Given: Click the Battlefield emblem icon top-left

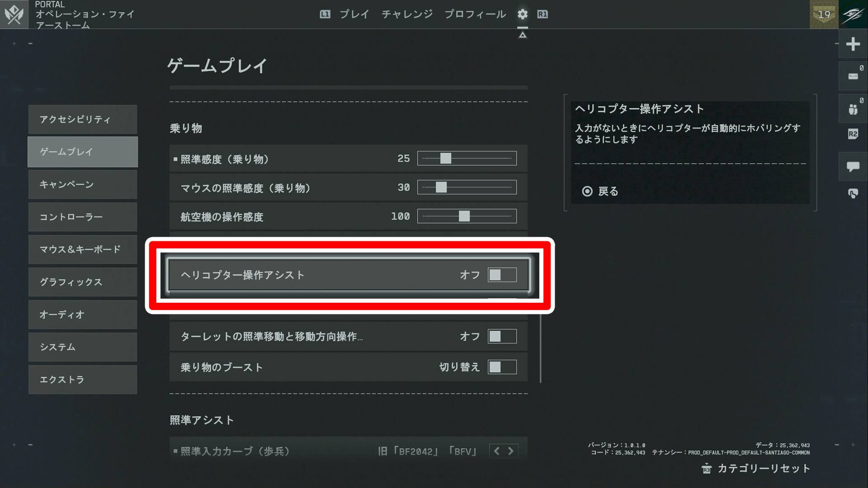Looking at the screenshot, I should (x=14, y=14).
